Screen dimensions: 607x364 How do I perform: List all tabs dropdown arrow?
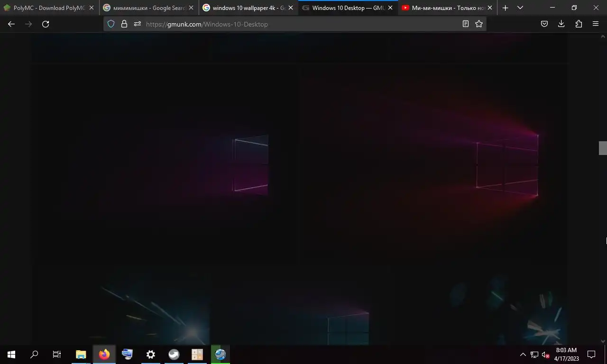[x=520, y=8]
